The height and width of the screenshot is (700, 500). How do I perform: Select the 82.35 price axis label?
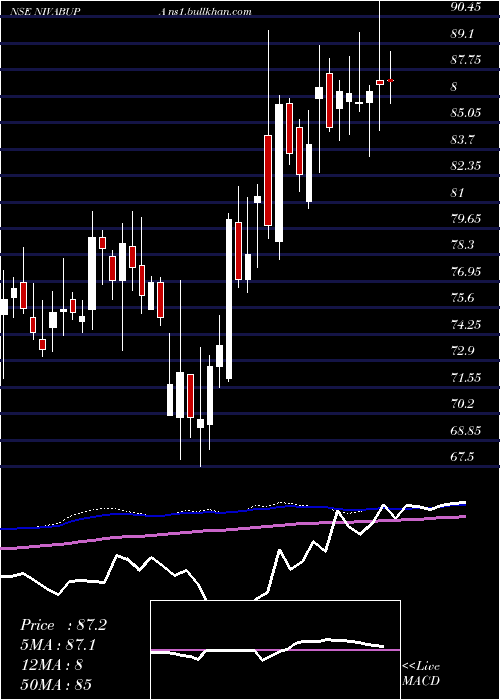coord(466,166)
